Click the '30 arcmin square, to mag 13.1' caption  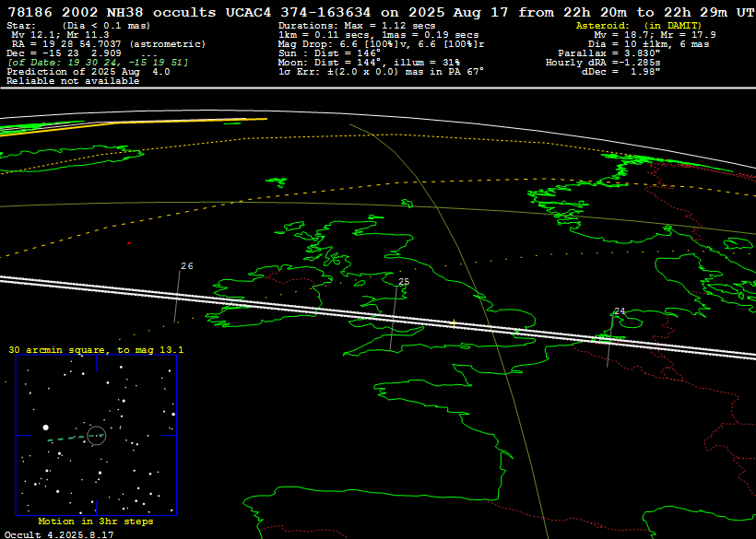96,350
